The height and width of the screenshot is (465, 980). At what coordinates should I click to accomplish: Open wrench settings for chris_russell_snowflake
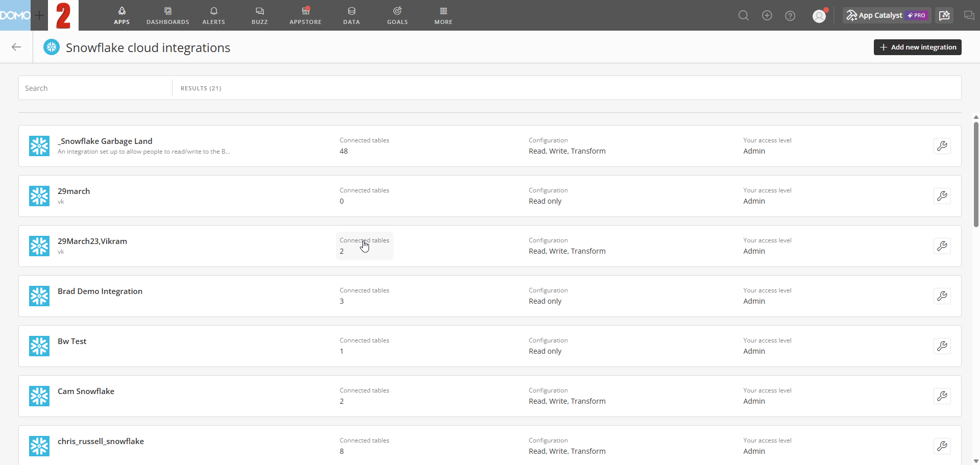[942, 446]
